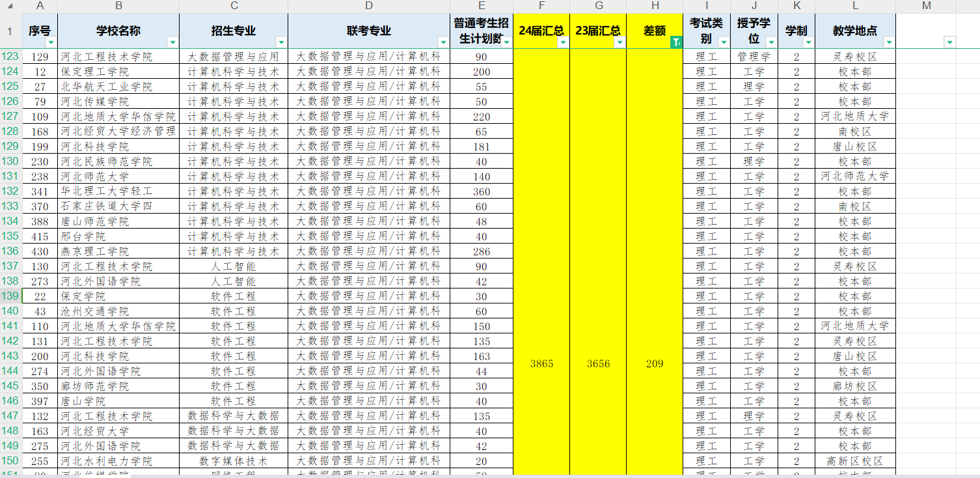This screenshot has width=980, height=478.
Task: Click merged cell showing 3865
Action: (x=541, y=363)
